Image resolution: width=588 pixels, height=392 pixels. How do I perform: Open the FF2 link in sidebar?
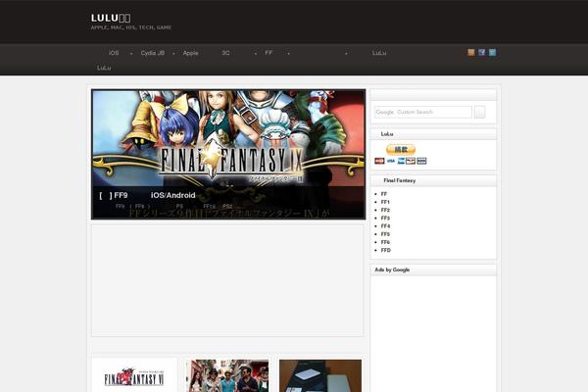[x=385, y=210]
